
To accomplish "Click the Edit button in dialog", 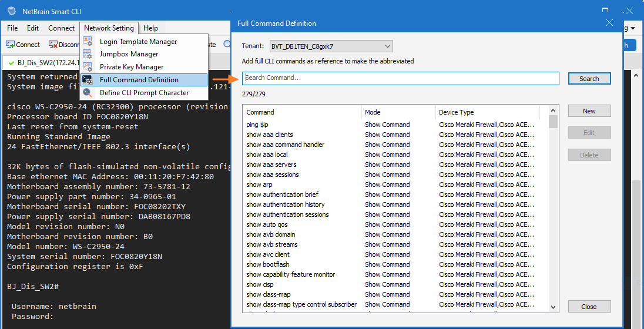I will tap(589, 133).
